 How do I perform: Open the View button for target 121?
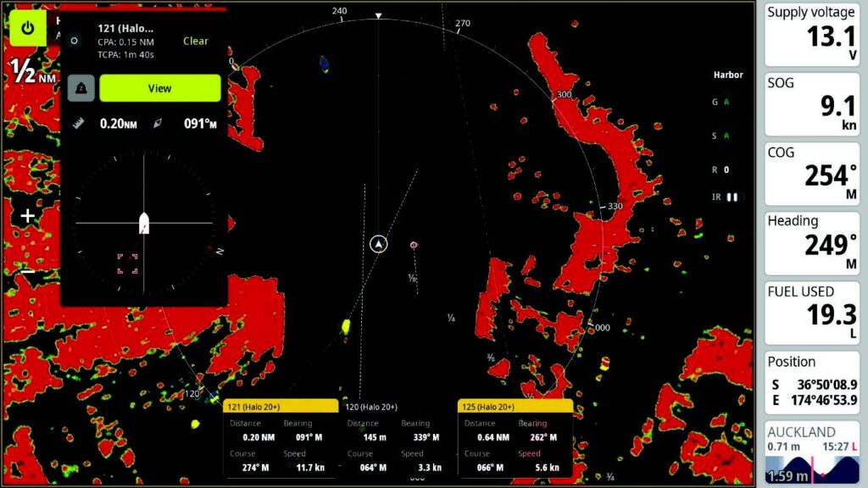click(x=160, y=88)
